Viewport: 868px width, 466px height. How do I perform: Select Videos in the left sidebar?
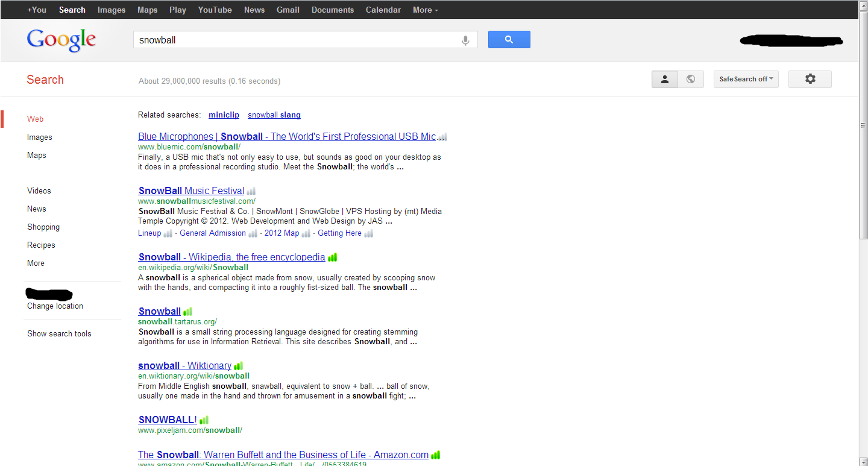coord(39,190)
